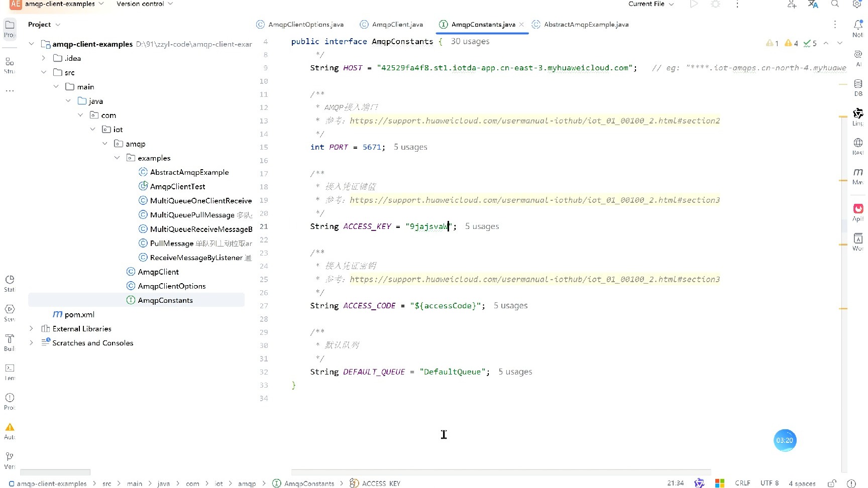Show 5 usages of PORT

pyautogui.click(x=410, y=147)
